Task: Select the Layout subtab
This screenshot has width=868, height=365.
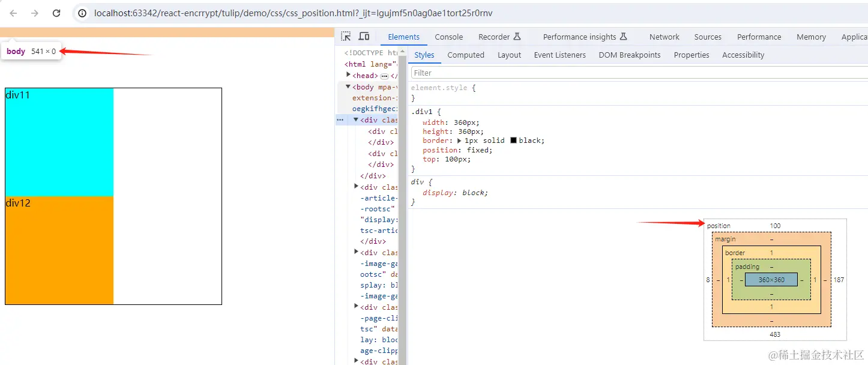Action: tap(509, 55)
